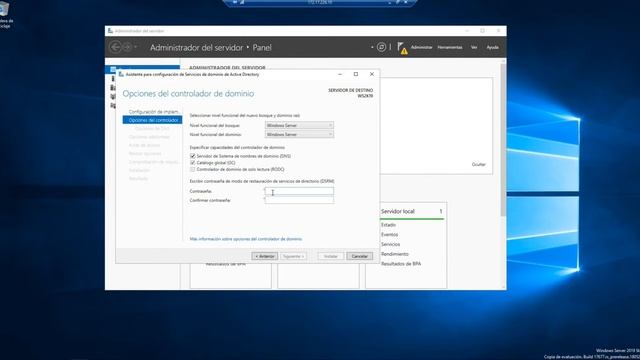Image resolution: width=640 pixels, height=360 pixels.
Task: Click Estado under Servidor local
Action: pos(388,225)
